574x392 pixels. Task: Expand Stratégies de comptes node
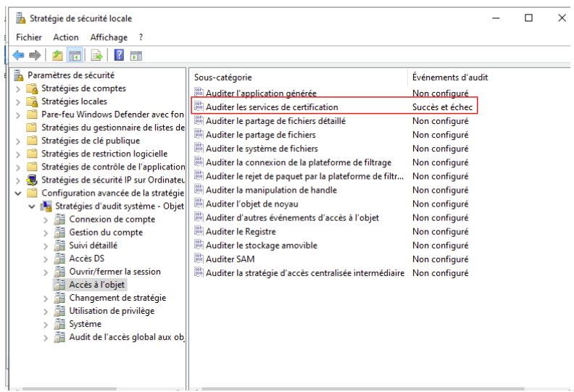[18, 89]
